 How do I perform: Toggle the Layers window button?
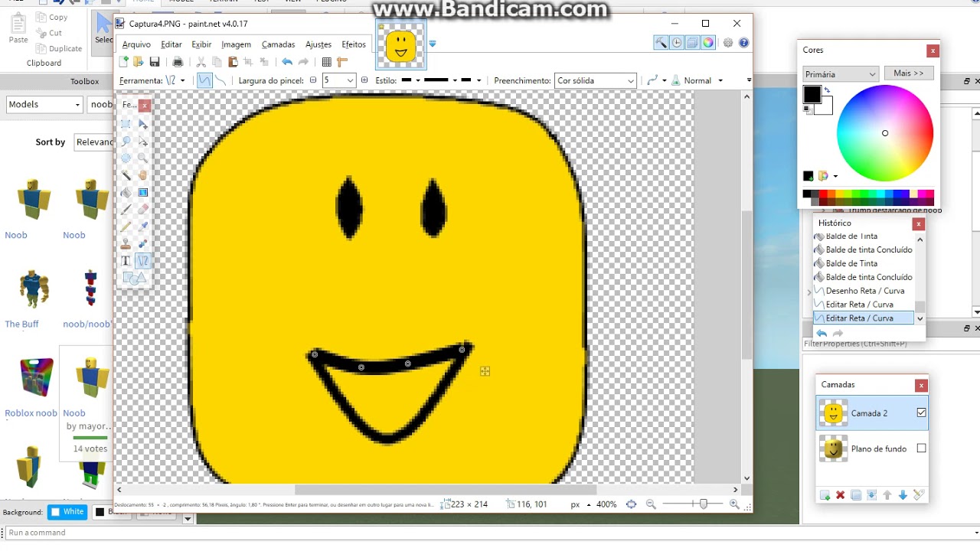(x=692, y=43)
